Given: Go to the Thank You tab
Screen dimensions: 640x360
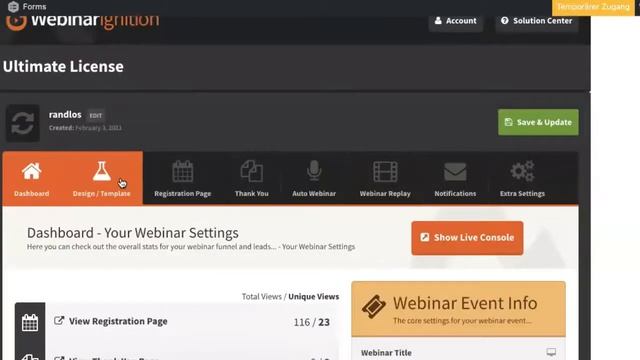Looking at the screenshot, I should [251, 178].
